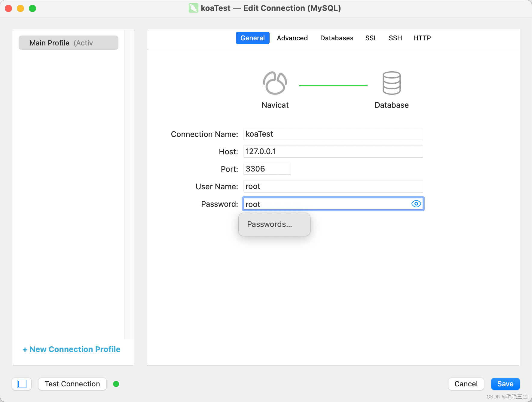Click the Database caption text
Screen dimensions: 532x402
click(x=391, y=105)
